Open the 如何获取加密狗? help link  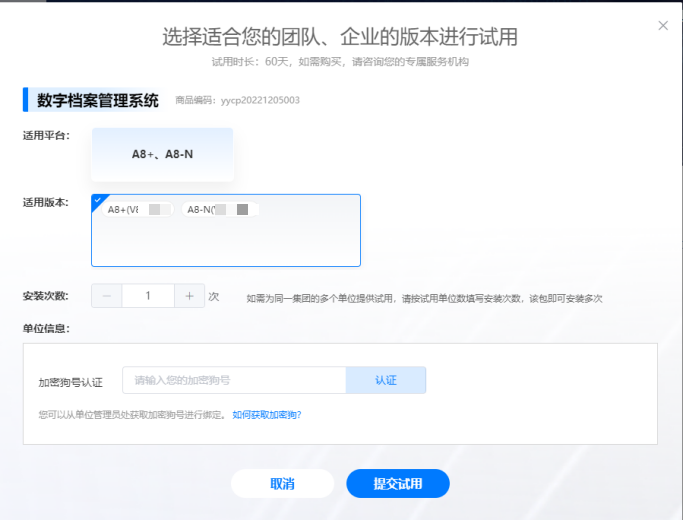[x=267, y=415]
